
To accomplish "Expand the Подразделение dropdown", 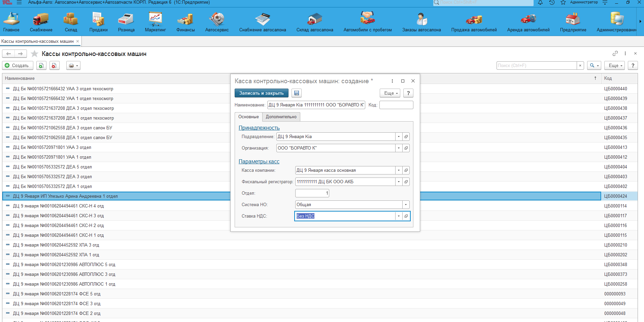I will tap(399, 136).
